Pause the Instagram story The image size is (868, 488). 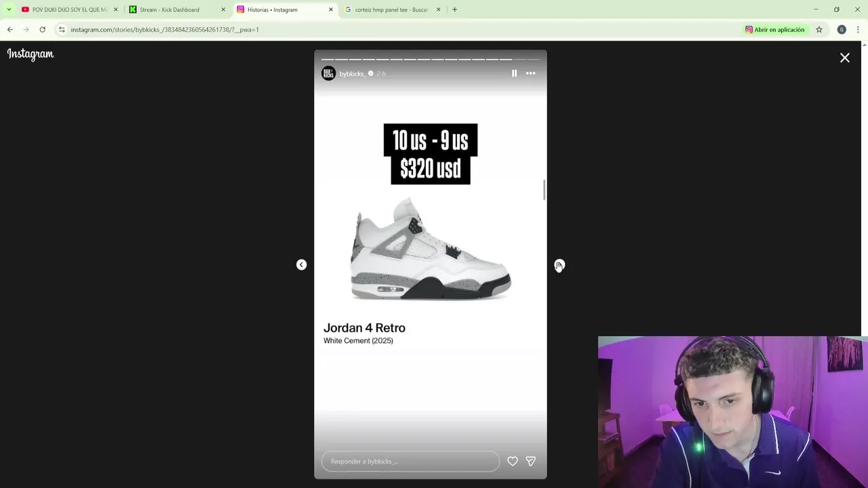click(514, 73)
